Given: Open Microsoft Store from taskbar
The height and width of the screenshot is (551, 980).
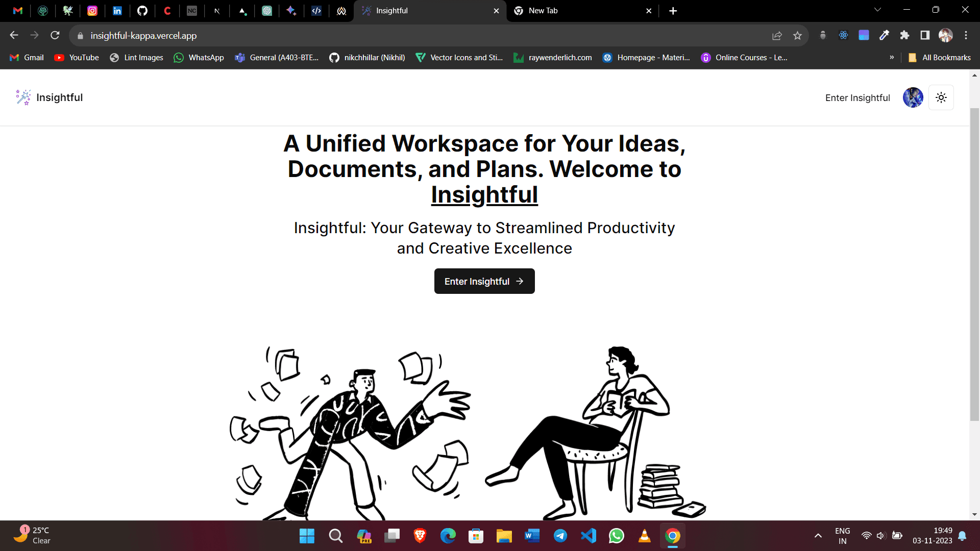Looking at the screenshot, I should point(476,536).
